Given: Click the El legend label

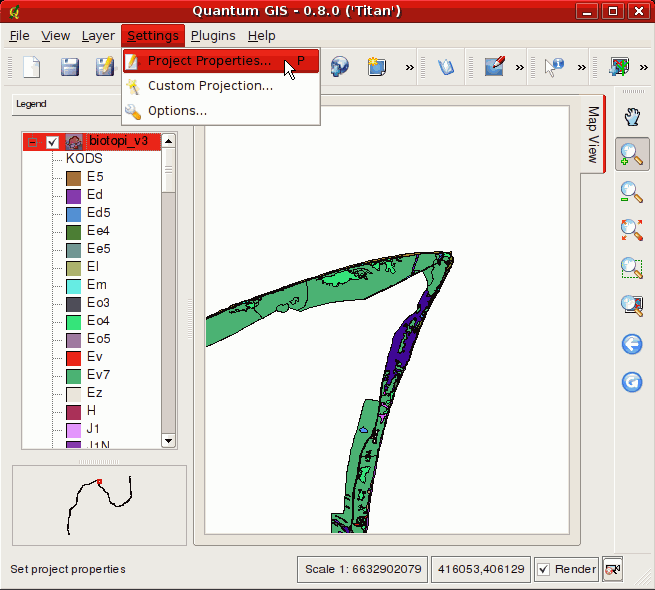Looking at the screenshot, I should (93, 267).
